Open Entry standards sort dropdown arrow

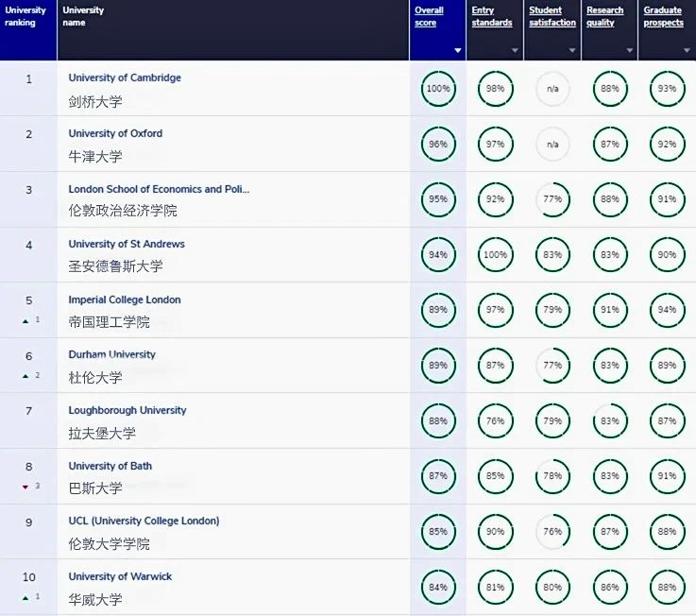coord(515,51)
